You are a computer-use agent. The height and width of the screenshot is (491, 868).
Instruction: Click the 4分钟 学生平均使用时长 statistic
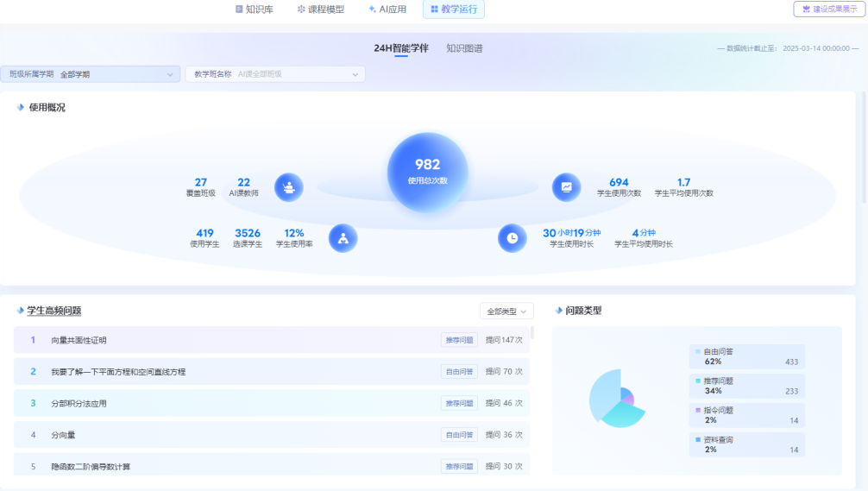[x=644, y=238]
